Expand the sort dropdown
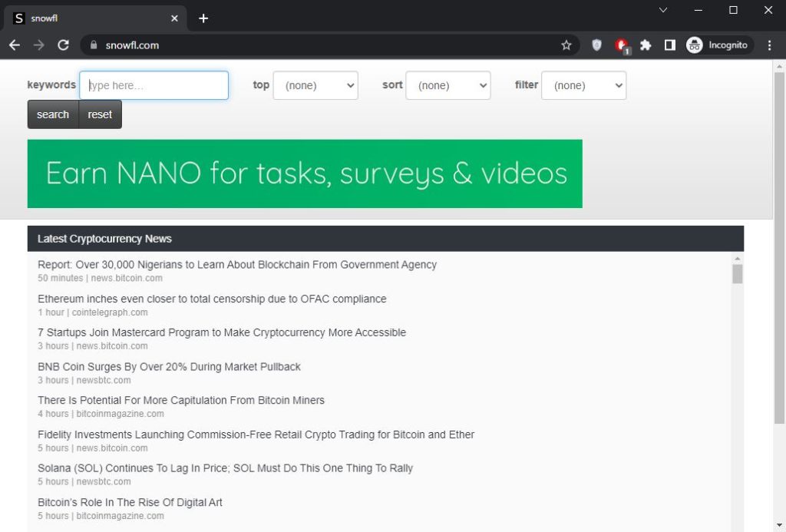Image resolution: width=786 pixels, height=532 pixels. coord(448,86)
